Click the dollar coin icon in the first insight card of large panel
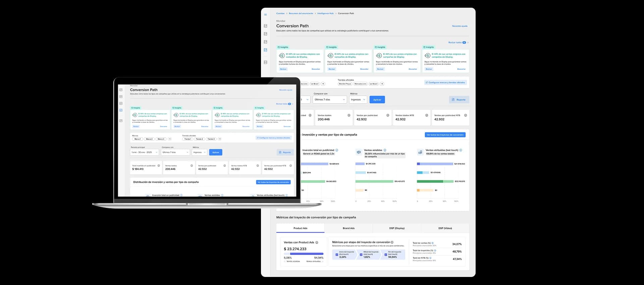Viewport: 644px width, 285px height. (x=282, y=55)
